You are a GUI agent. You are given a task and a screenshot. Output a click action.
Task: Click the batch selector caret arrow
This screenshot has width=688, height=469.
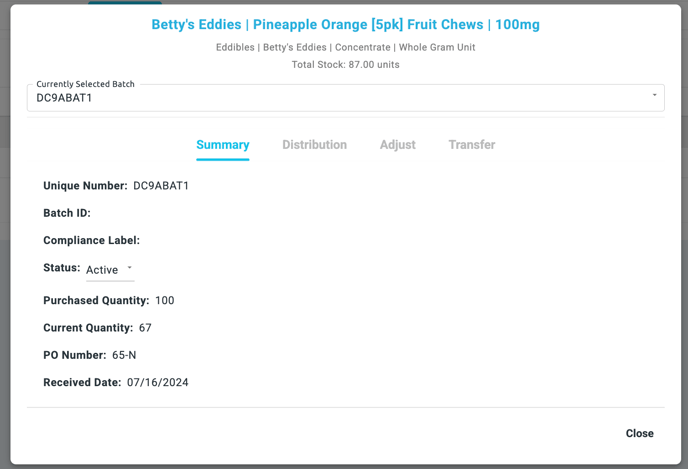(x=655, y=96)
